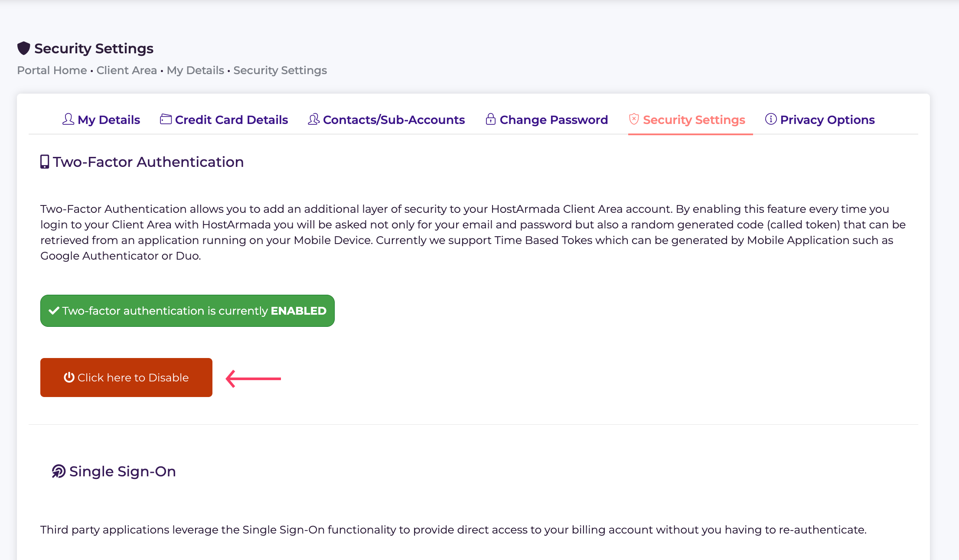Open the My Details tab
This screenshot has width=959, height=560.
101,120
